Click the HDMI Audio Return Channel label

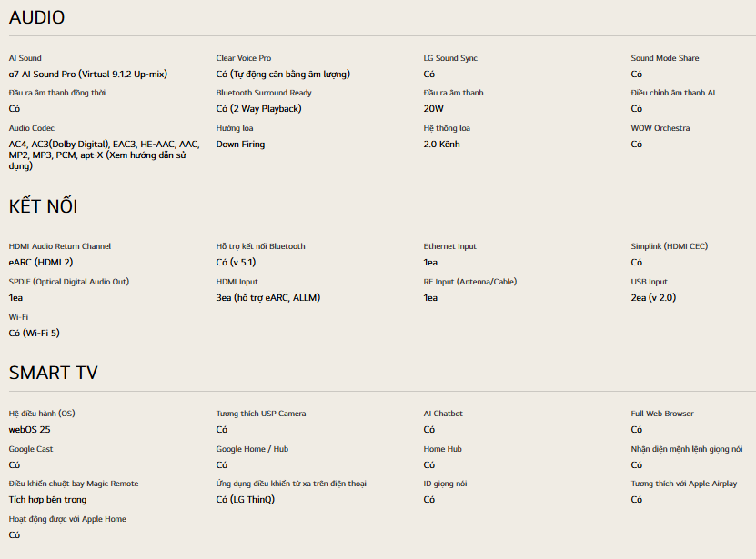pyautogui.click(x=60, y=246)
